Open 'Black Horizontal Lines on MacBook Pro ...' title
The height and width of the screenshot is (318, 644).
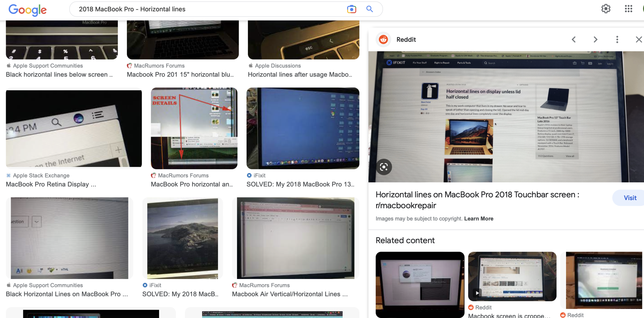[67, 294]
